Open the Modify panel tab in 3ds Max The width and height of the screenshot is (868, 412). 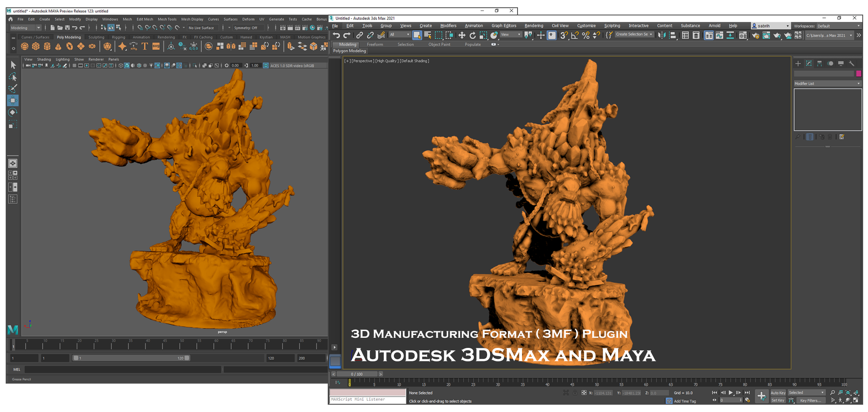[x=809, y=64]
